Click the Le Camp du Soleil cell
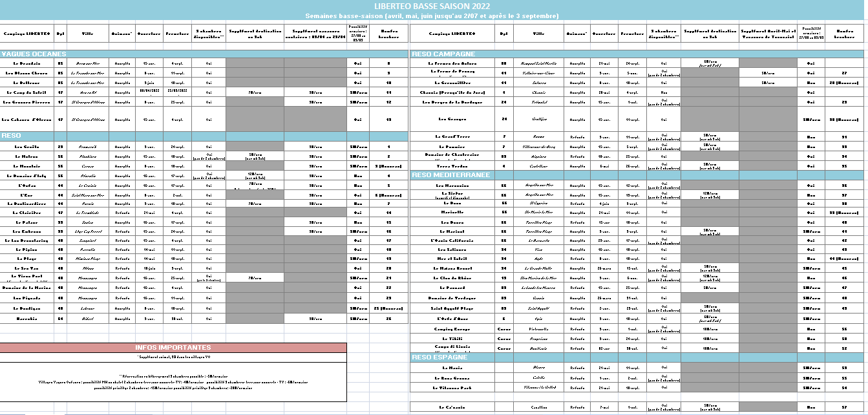868x415 pixels. click(x=27, y=92)
